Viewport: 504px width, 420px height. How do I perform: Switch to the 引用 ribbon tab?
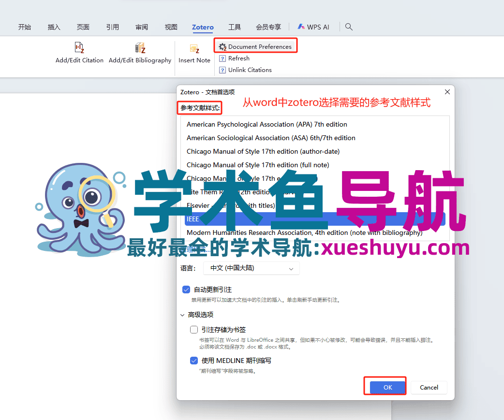pyautogui.click(x=112, y=27)
